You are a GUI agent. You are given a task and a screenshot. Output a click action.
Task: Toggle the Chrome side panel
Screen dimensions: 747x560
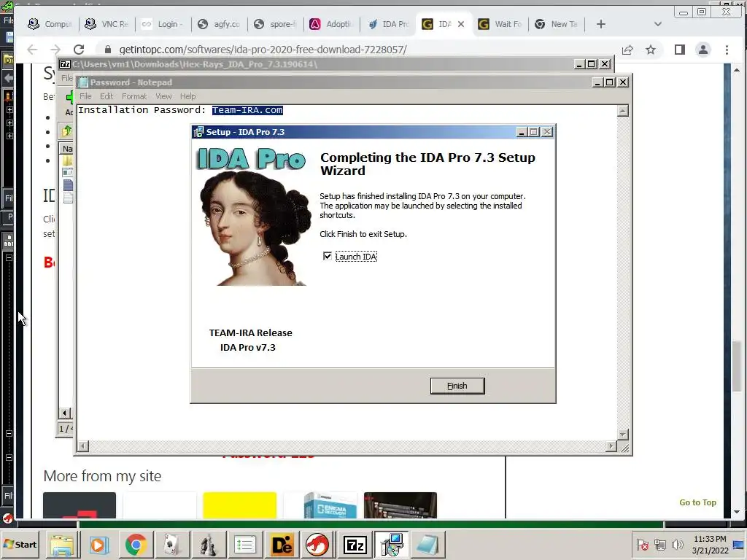tap(680, 50)
